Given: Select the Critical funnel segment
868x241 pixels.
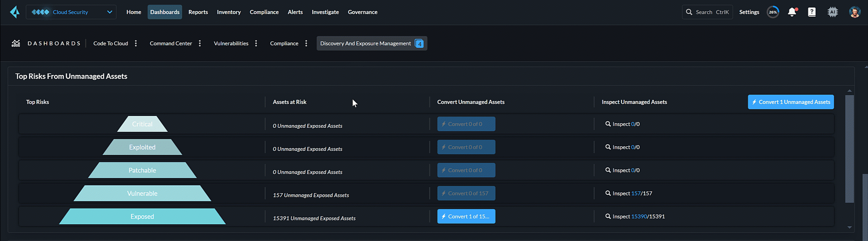Looking at the screenshot, I should tap(142, 124).
